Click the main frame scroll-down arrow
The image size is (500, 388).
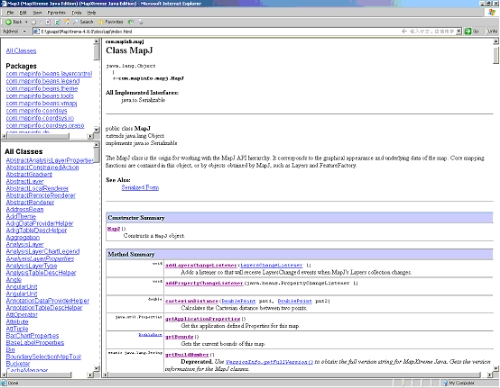(x=496, y=368)
